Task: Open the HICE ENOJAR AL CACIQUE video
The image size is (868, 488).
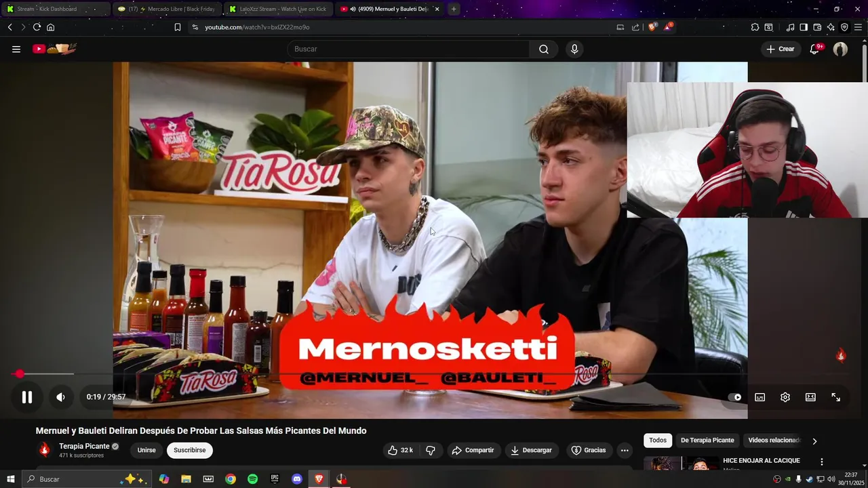Action: pos(761,461)
